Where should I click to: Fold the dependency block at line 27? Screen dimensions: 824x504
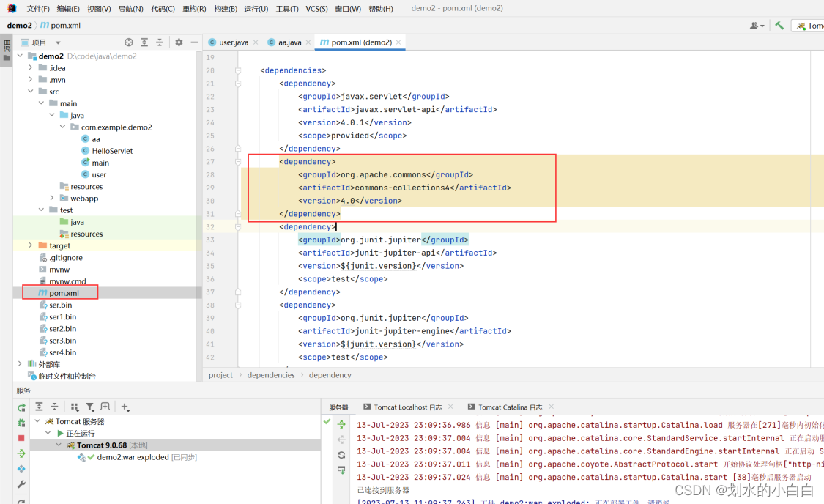tap(238, 162)
